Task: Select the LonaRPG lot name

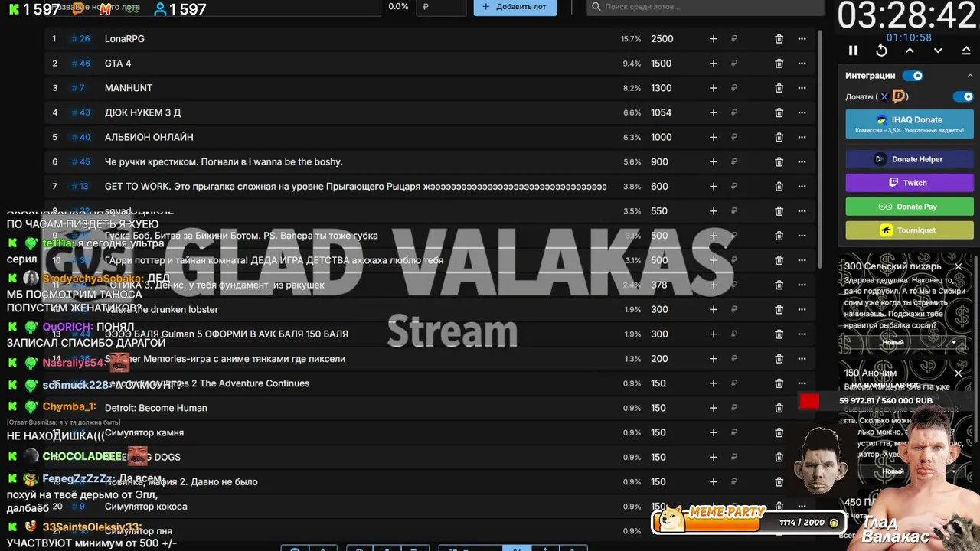Action: [x=125, y=38]
